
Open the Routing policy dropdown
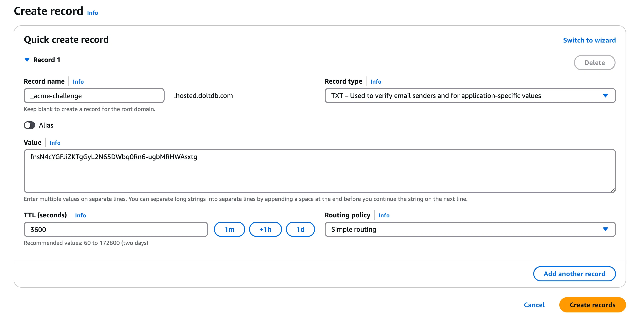pyautogui.click(x=470, y=229)
